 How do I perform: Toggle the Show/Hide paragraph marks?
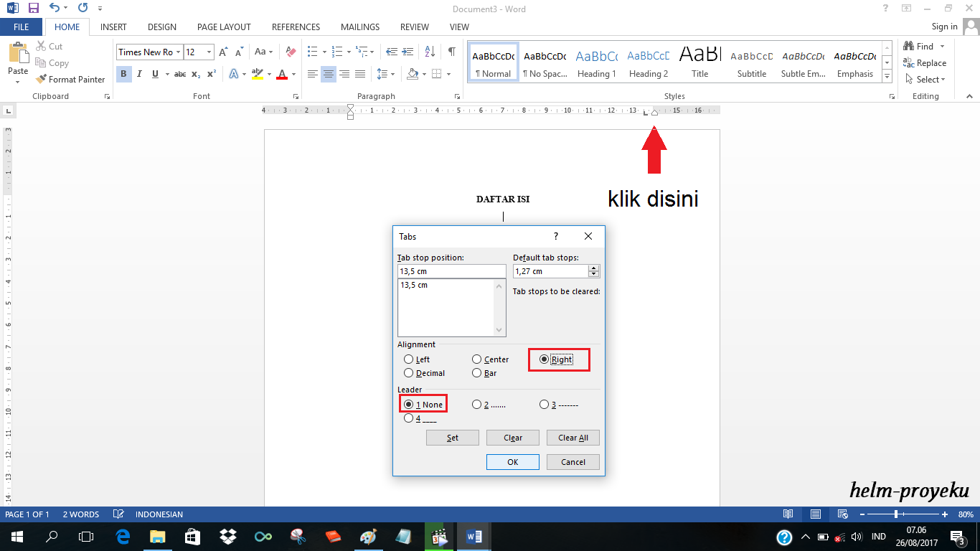(x=451, y=52)
